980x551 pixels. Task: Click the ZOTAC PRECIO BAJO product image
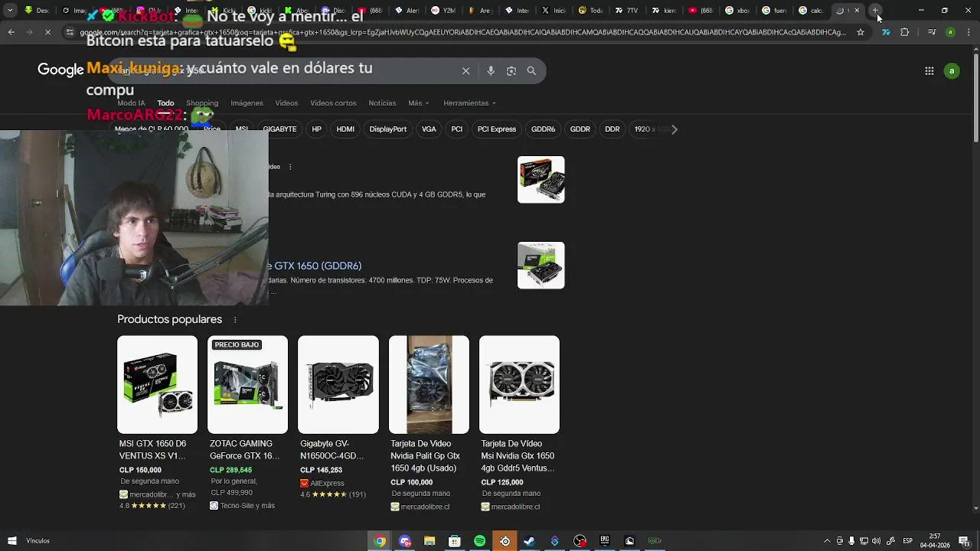pos(247,384)
